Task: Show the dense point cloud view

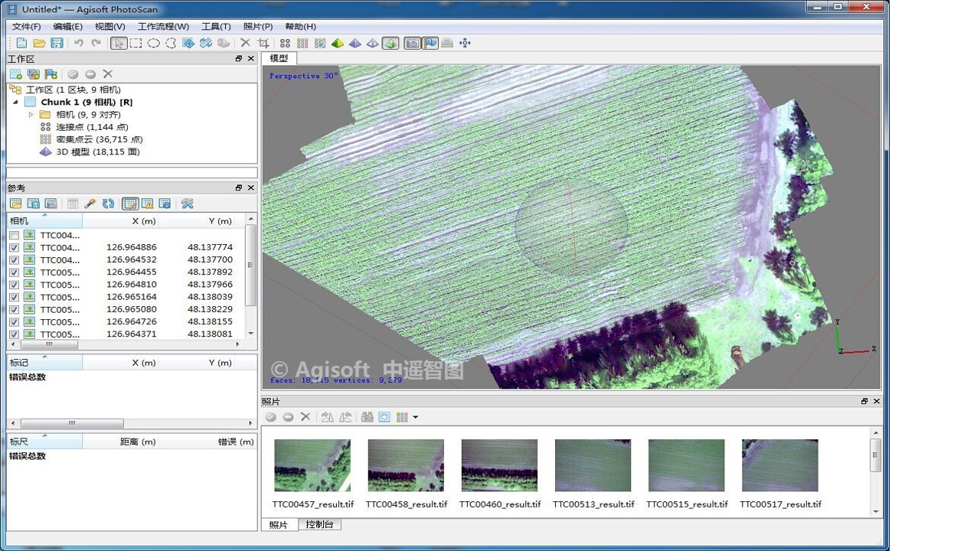Action: click(x=302, y=43)
